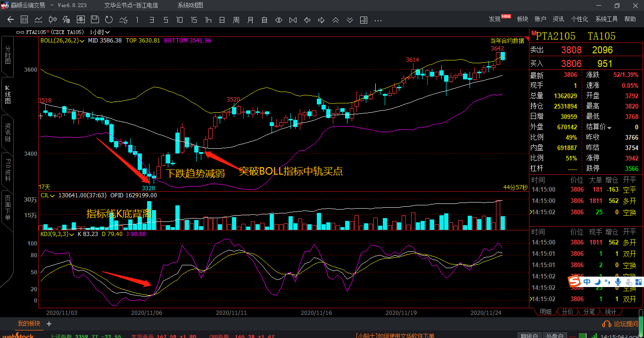Select custom (自) period
The image size is (644, 338).
point(264,20)
